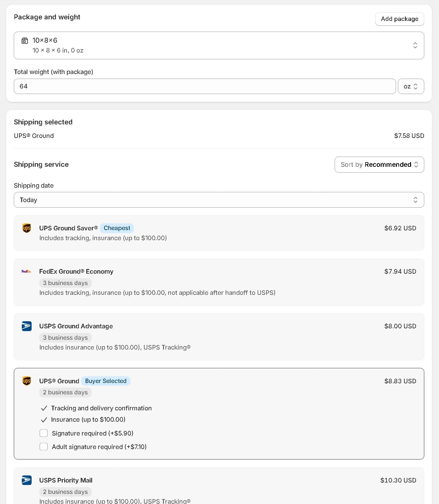Open the Sort by Recommended dropdown
Image resolution: width=439 pixels, height=504 pixels.
[x=379, y=165]
